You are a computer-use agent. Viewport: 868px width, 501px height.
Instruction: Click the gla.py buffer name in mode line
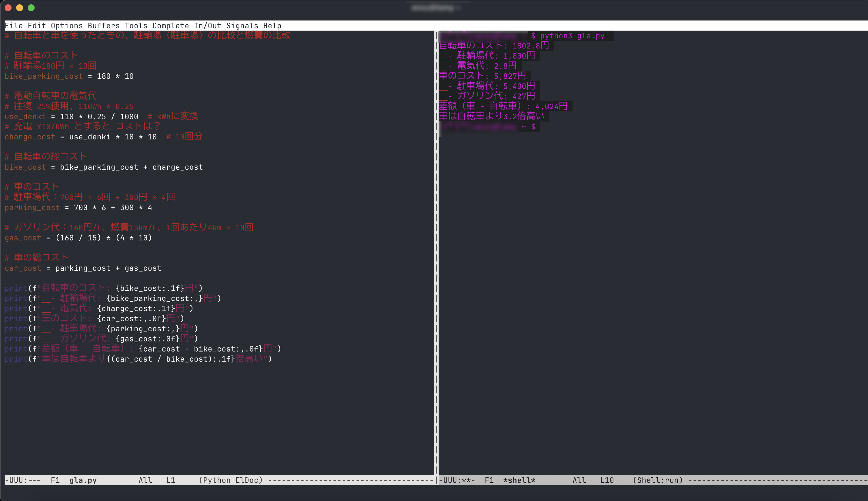83,480
